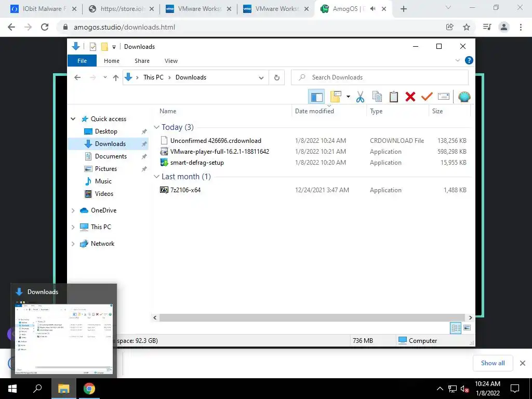Collapse the Last month (1) group
Screen dimensions: 532x399
[x=156, y=177]
